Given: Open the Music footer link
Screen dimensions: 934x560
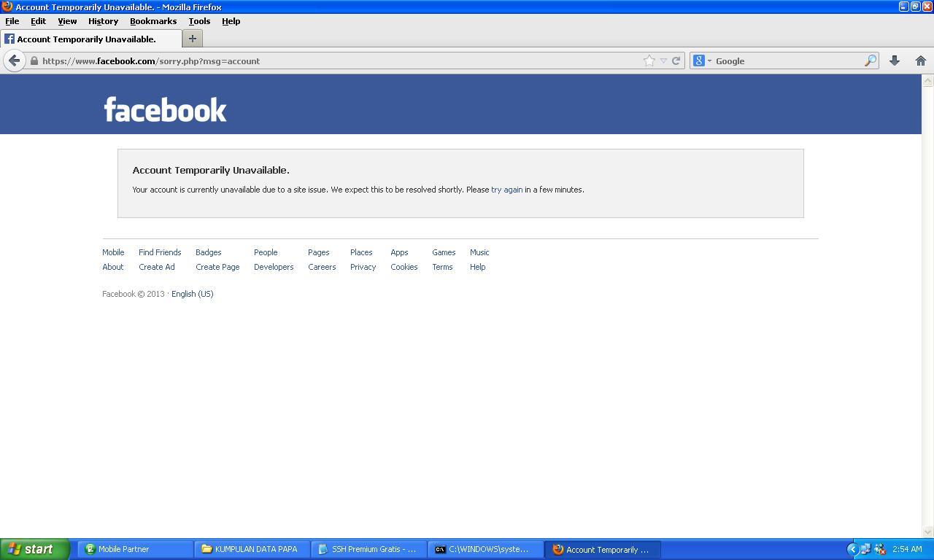Looking at the screenshot, I should (x=479, y=252).
